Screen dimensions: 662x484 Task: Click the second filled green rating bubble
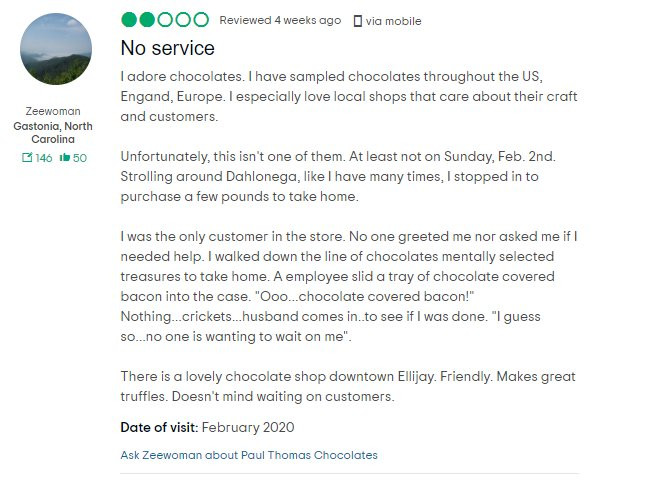tap(147, 20)
